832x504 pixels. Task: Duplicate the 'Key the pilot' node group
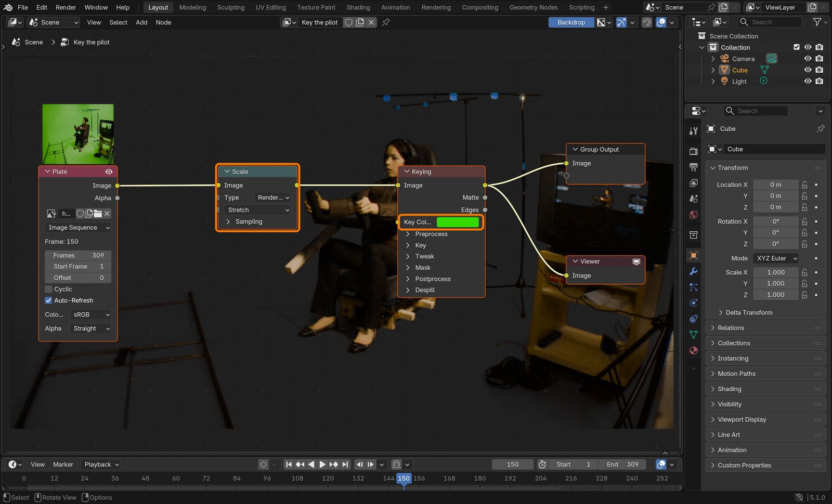tap(360, 22)
